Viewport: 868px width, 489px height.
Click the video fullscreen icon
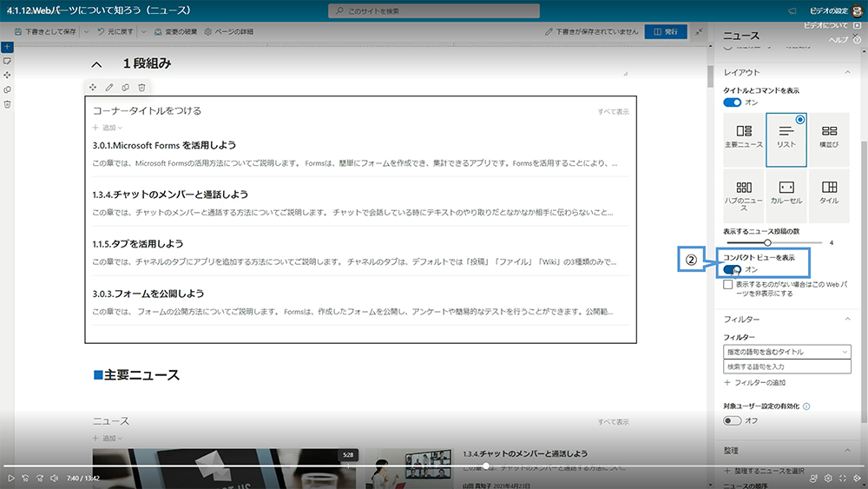click(843, 478)
